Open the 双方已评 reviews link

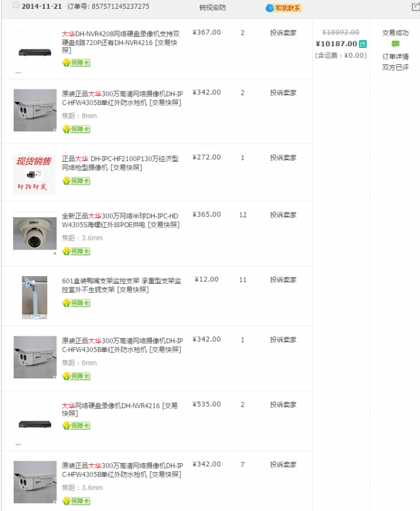(395, 68)
